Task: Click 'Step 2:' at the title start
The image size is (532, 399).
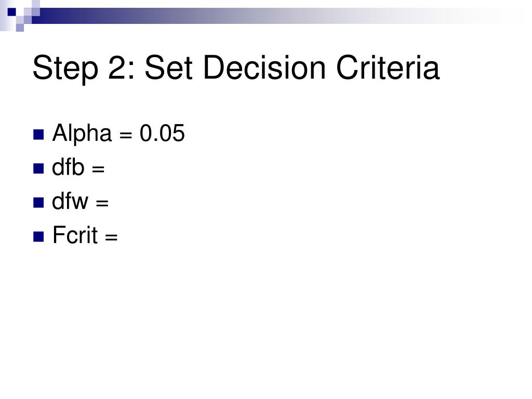Action: [x=84, y=68]
